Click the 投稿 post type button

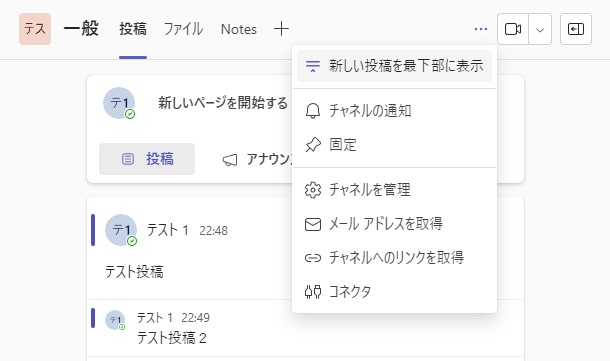tap(147, 159)
